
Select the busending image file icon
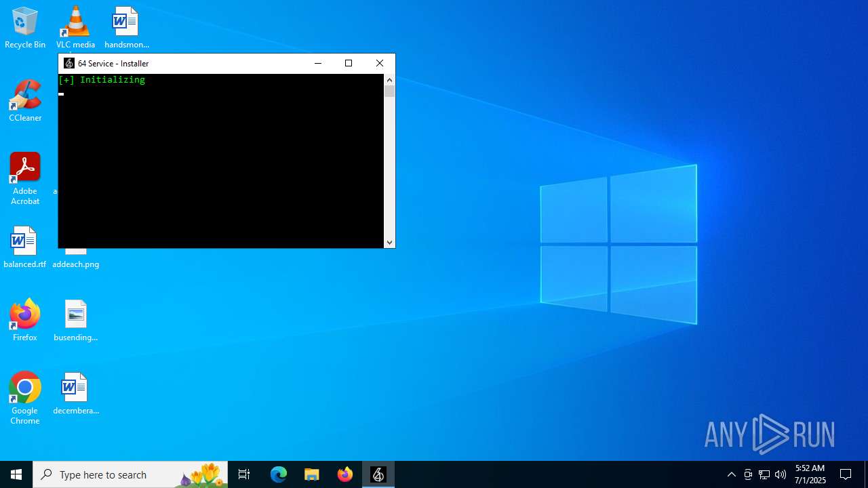click(x=75, y=321)
